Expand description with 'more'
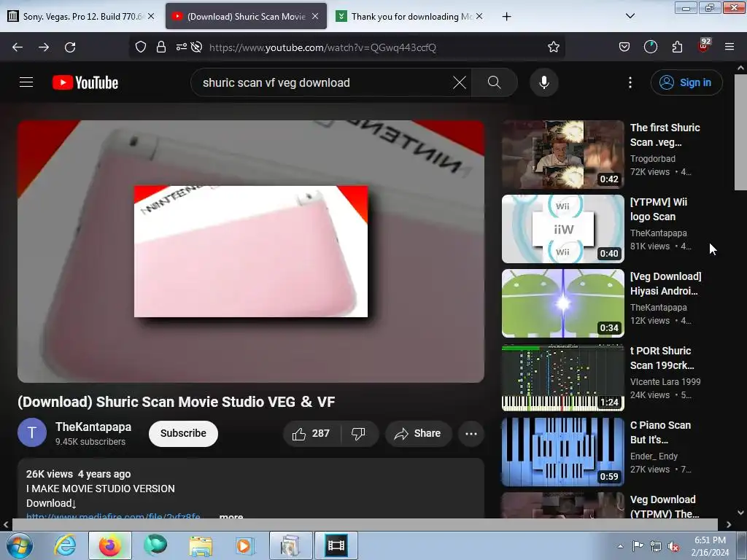Image resolution: width=747 pixels, height=560 pixels. (x=231, y=516)
